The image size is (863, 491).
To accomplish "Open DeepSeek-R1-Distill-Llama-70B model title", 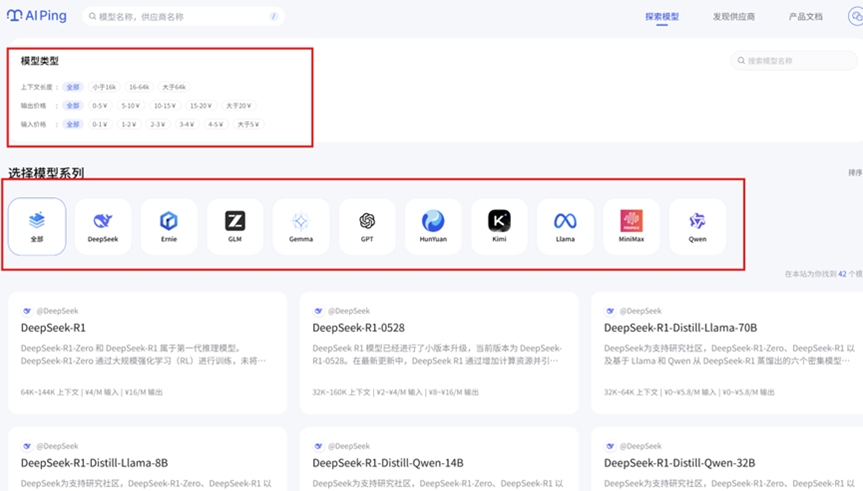I will 681,328.
